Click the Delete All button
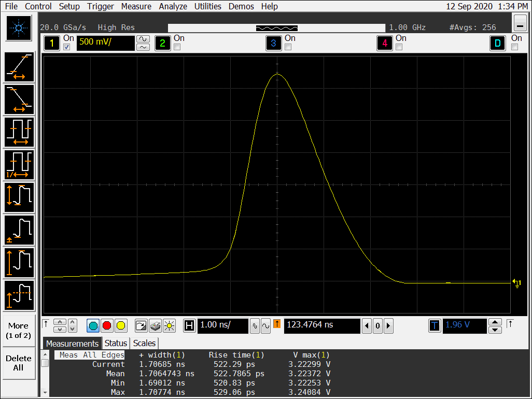Viewport: 532px width, 399px height. pos(19,363)
